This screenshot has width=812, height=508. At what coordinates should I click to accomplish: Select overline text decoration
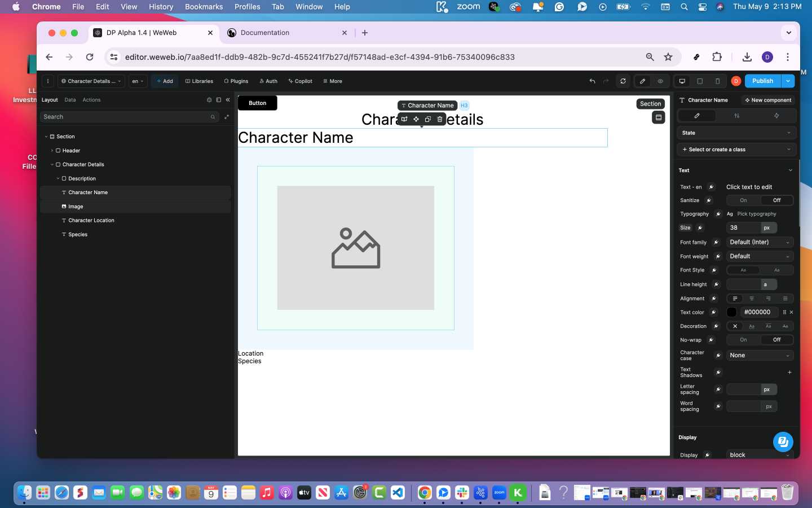[x=768, y=326]
